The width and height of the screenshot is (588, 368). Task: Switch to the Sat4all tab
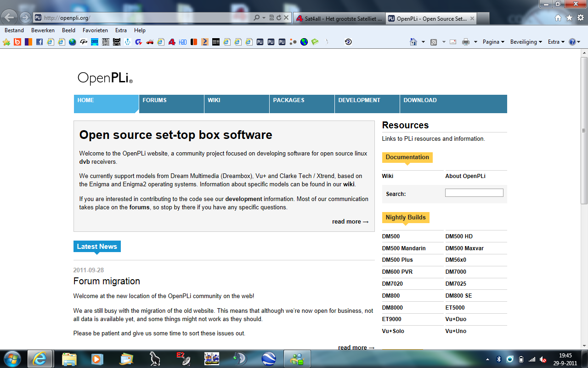click(339, 18)
